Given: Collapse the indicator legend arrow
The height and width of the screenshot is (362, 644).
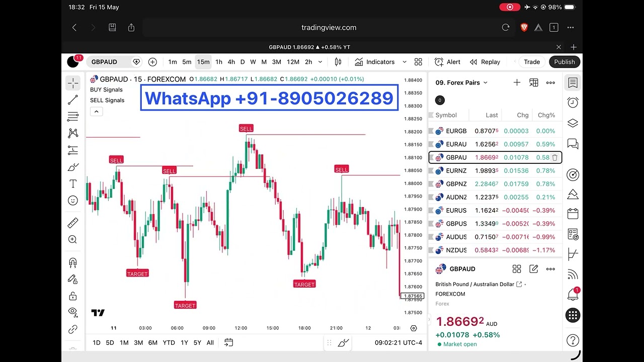Looking at the screenshot, I should (96, 112).
